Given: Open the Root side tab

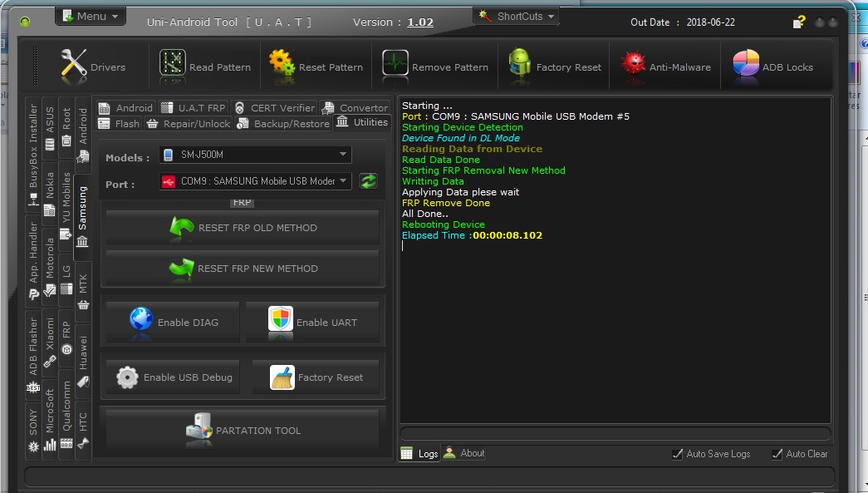Looking at the screenshot, I should (x=66, y=127).
